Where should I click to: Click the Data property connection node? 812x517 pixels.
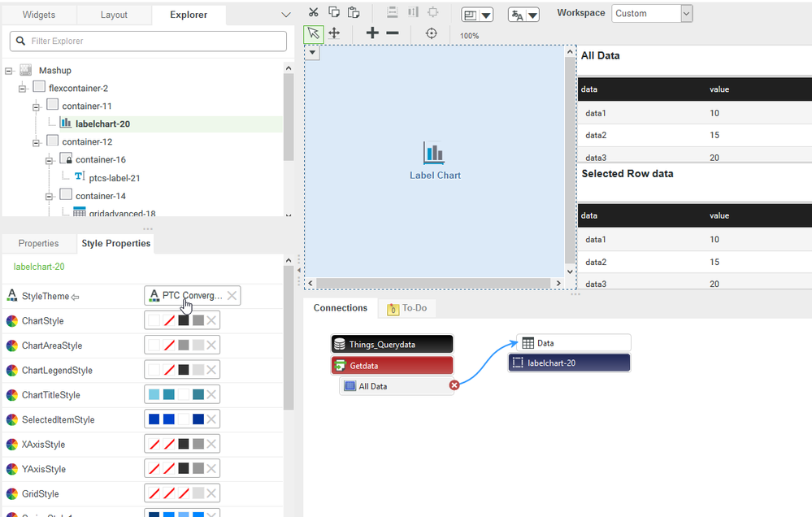pos(575,343)
